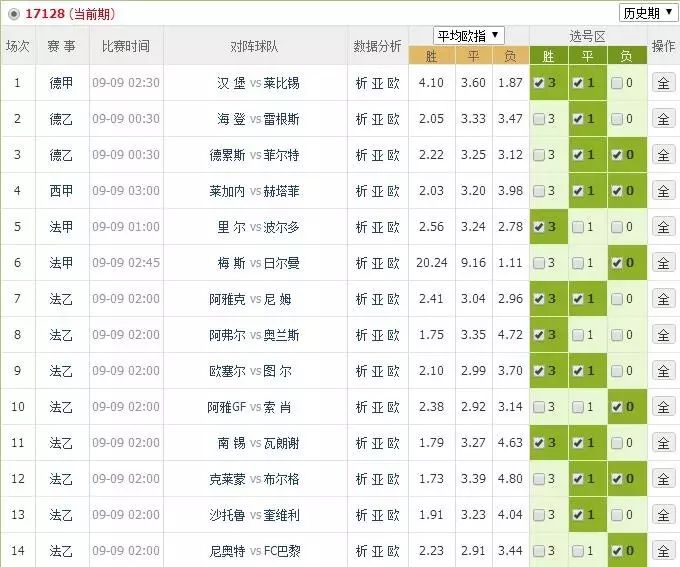Click the green 负 selection column header
Image resolution: width=680 pixels, height=567 pixels.
(627, 56)
